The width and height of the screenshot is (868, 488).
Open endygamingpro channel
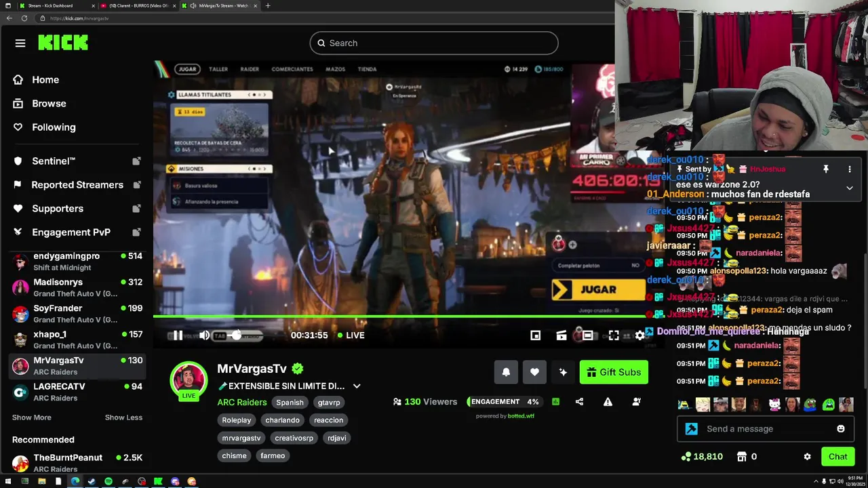77,262
